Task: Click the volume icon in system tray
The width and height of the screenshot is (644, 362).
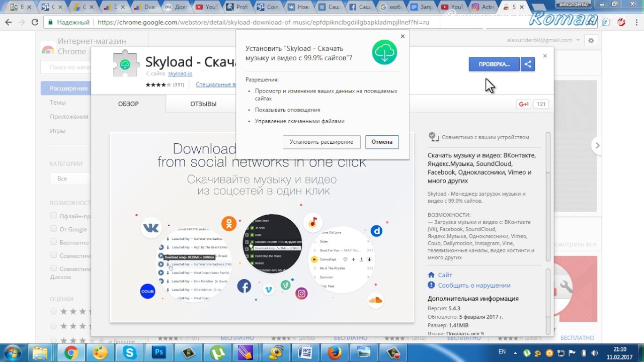Action: (x=594, y=353)
